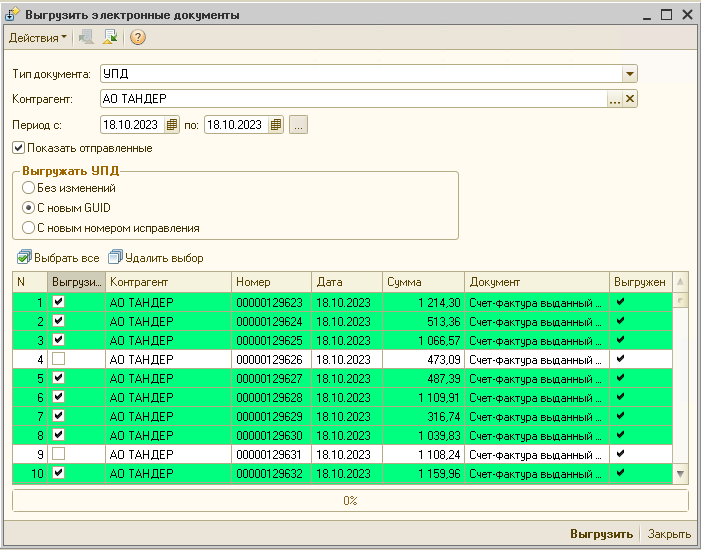
Task: Uncheck the checkbox in row 8
Action: click(x=59, y=435)
